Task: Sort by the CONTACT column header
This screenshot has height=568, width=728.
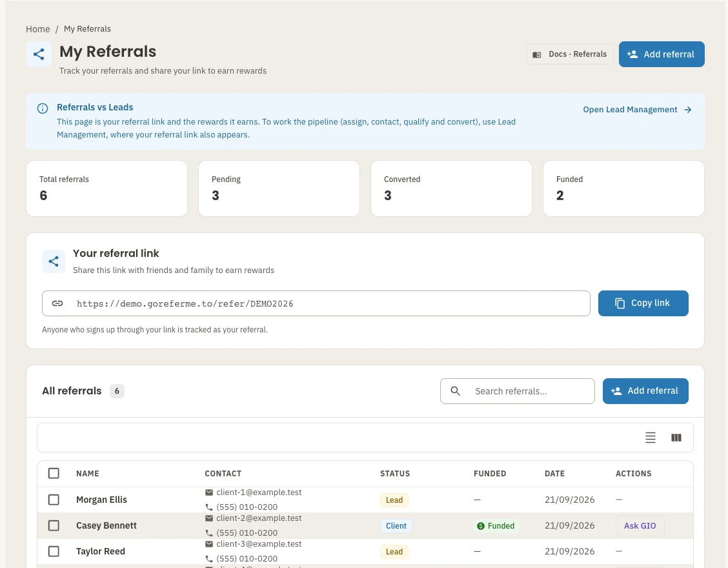Action: click(x=223, y=474)
